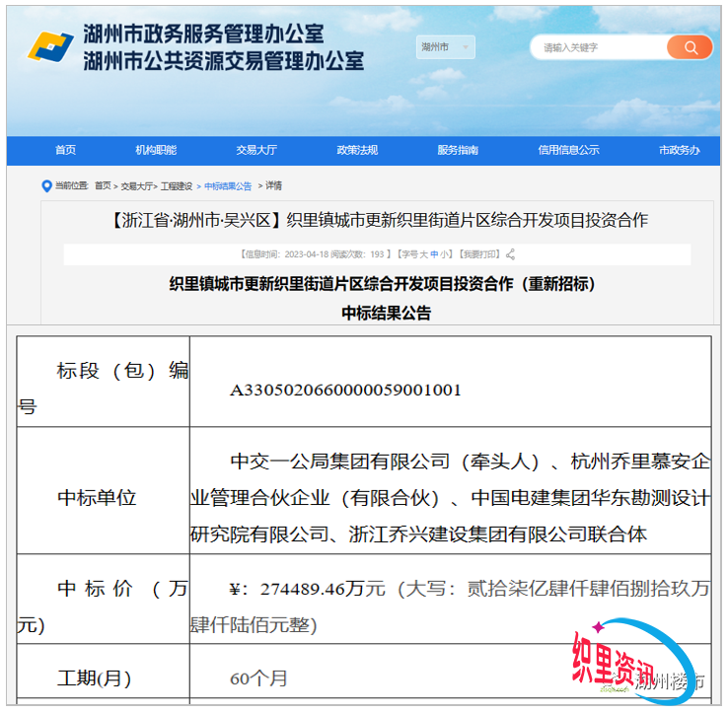
Task: Set font size to 大
Action: pyautogui.click(x=424, y=254)
